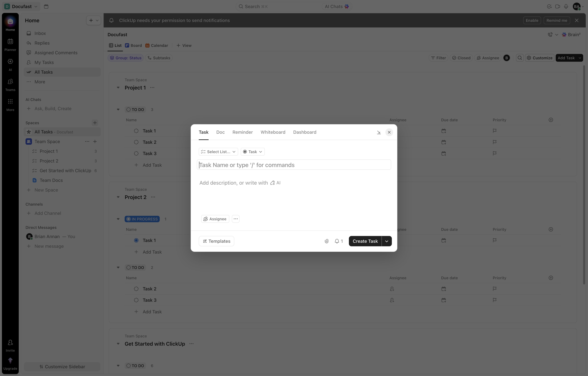Click the attachment paperclip icon in task dialog
The width and height of the screenshot is (588, 376).
tap(326, 241)
